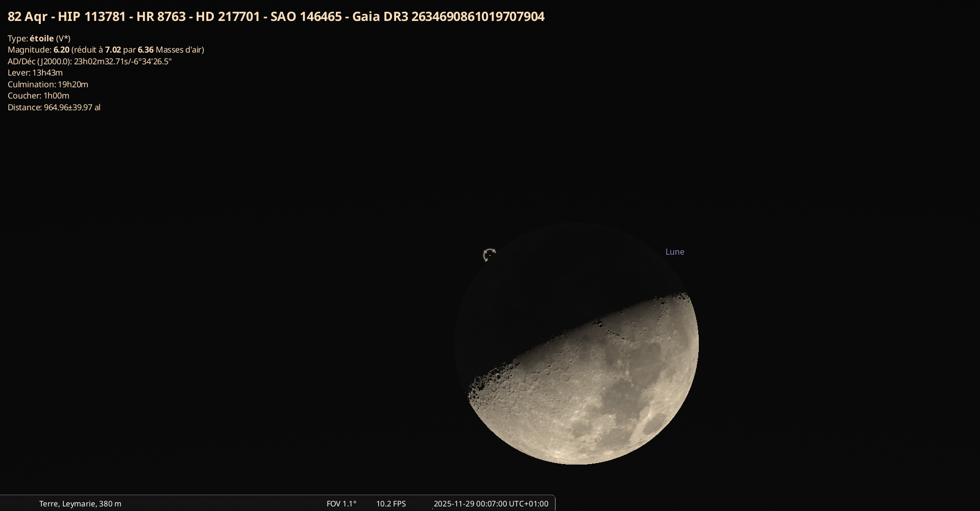Click the dark unlit half of the Moon
This screenshot has width=980, height=511.
[551, 286]
